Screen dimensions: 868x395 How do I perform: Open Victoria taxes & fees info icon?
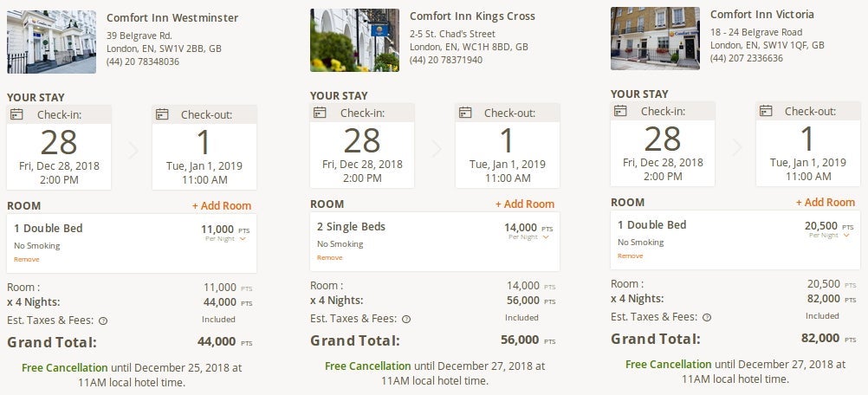click(707, 317)
